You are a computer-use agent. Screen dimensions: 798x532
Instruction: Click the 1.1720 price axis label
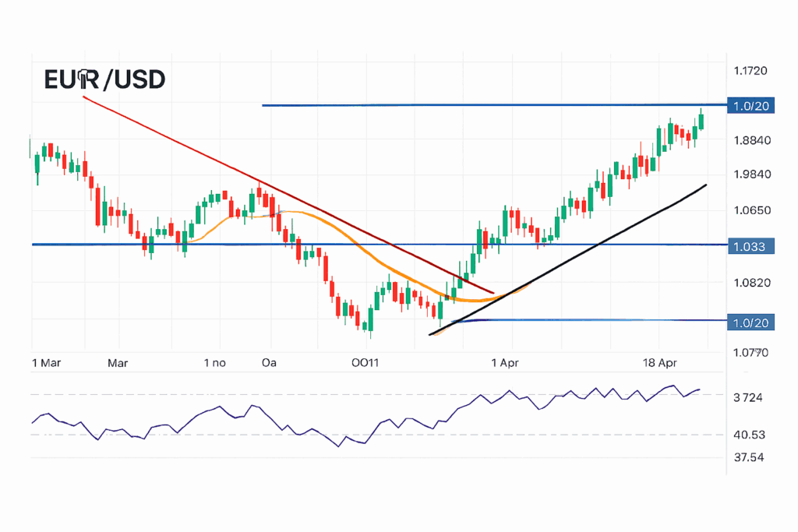pos(750,71)
